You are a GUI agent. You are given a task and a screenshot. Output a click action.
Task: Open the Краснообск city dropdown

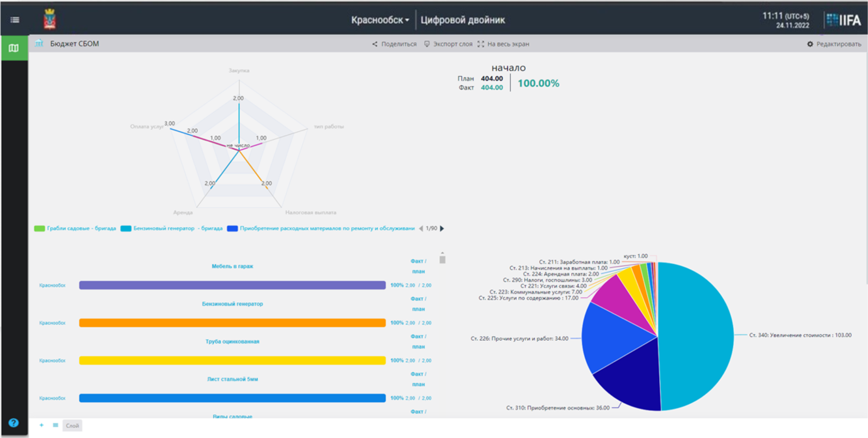(380, 20)
